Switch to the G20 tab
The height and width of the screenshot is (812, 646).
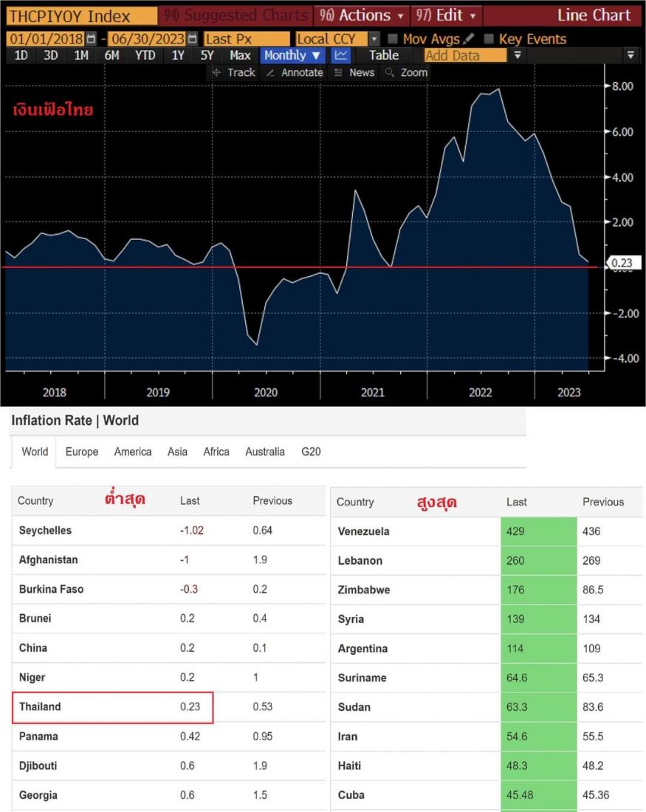[x=311, y=452]
